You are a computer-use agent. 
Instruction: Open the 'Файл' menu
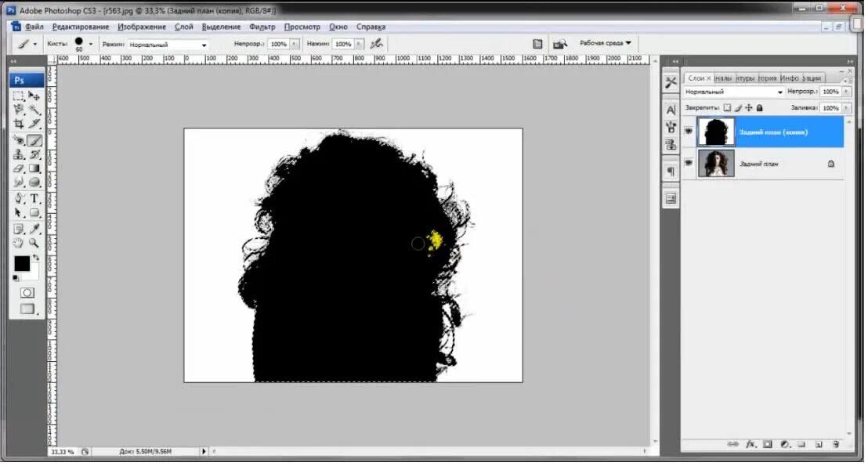click(34, 27)
